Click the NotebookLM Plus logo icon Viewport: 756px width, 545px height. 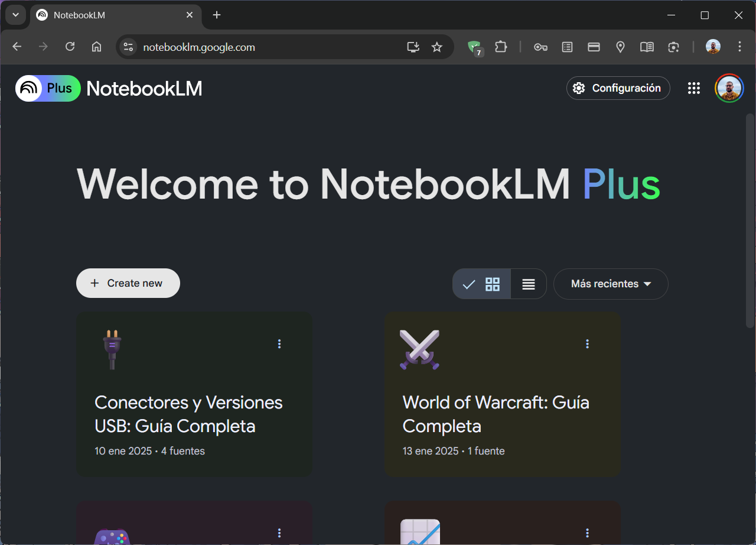coord(48,89)
